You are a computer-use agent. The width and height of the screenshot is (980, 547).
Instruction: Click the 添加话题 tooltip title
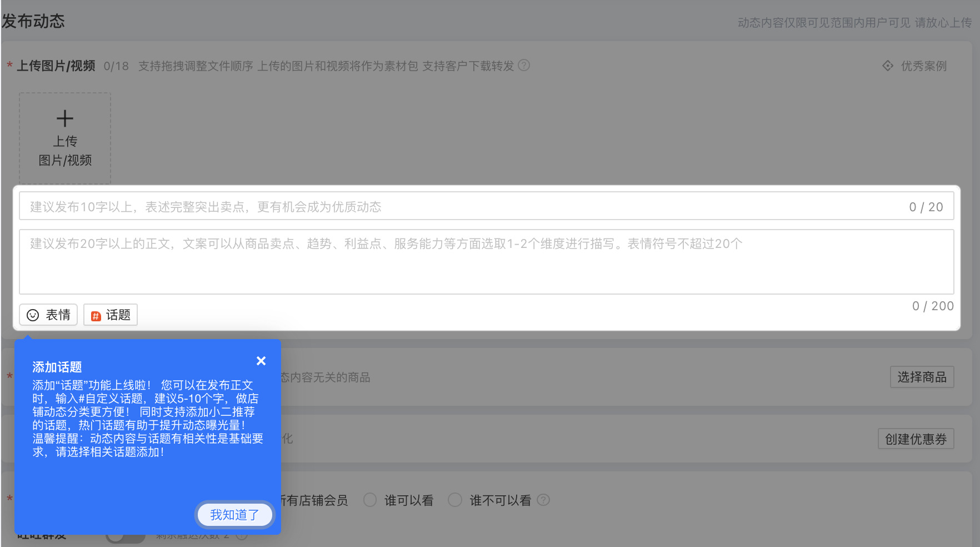(x=57, y=367)
